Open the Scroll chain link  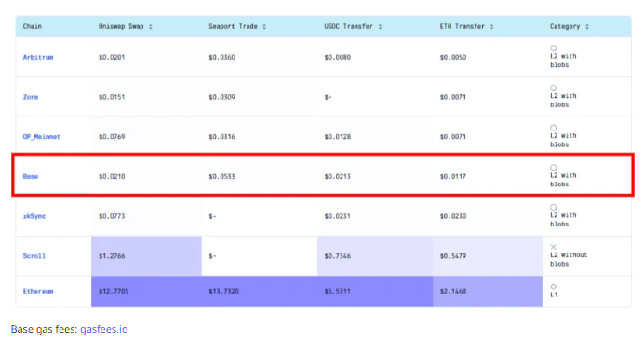pyautogui.click(x=34, y=256)
